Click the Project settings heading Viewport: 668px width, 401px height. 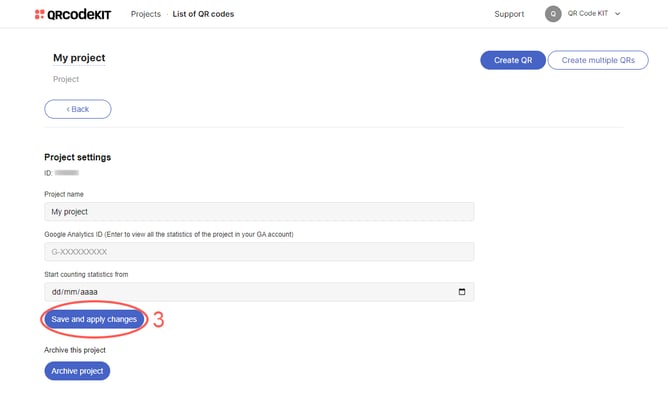(x=78, y=157)
